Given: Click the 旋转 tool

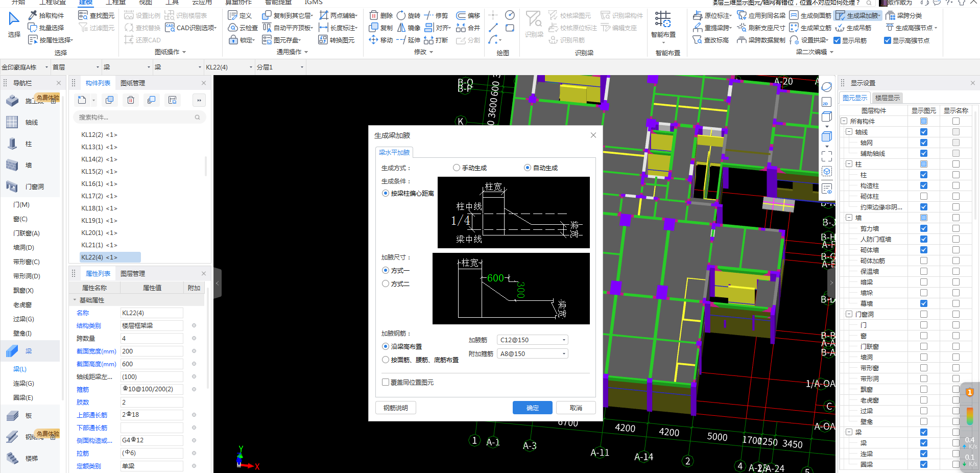Looking at the screenshot, I should pos(409,15).
